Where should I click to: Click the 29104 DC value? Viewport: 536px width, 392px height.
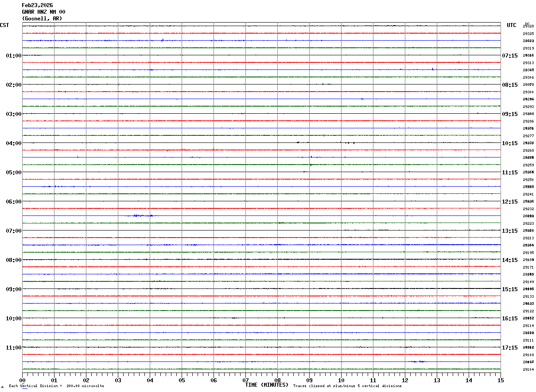pos(528,369)
